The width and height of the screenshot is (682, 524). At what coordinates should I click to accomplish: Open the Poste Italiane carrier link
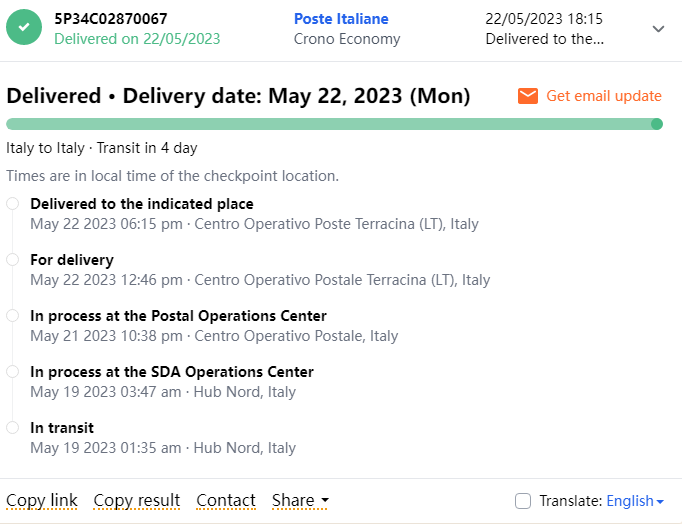(341, 19)
